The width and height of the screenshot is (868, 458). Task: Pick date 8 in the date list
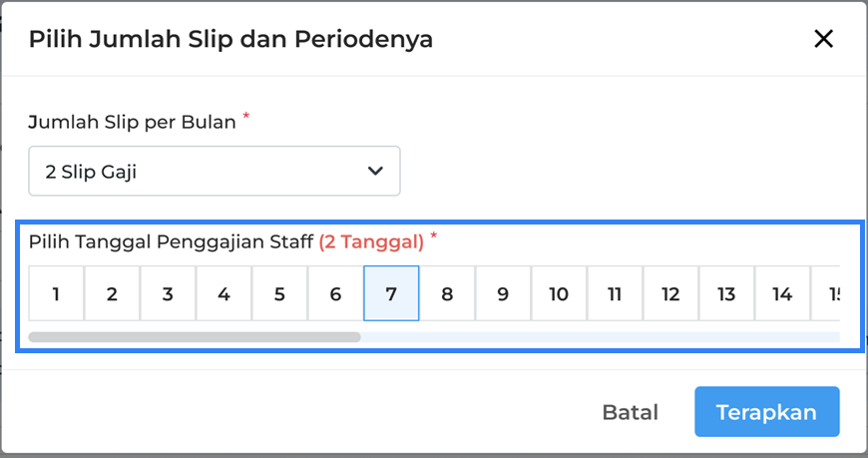[447, 293]
